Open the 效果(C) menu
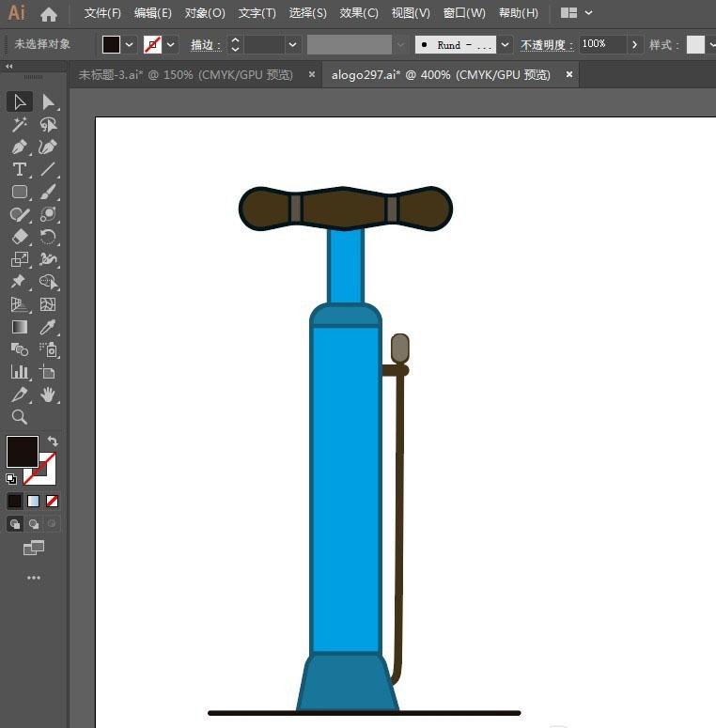This screenshot has width=716, height=728. (x=358, y=13)
